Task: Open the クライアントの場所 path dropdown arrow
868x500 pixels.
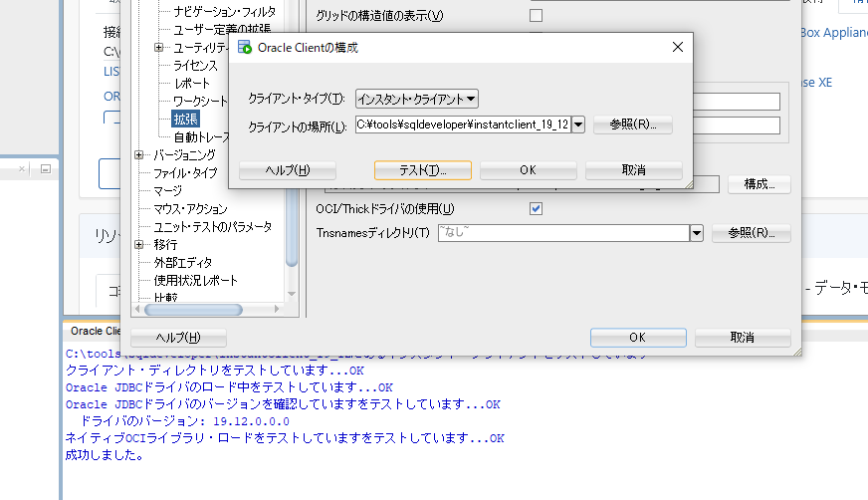Action: 577,125
